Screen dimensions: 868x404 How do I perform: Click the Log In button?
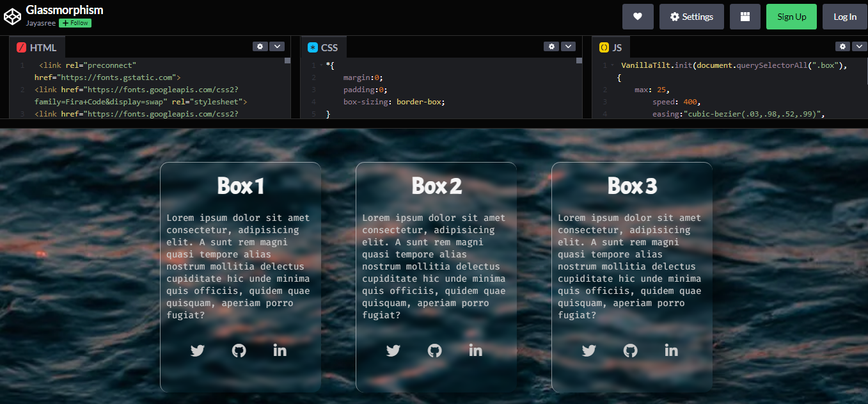[844, 17]
